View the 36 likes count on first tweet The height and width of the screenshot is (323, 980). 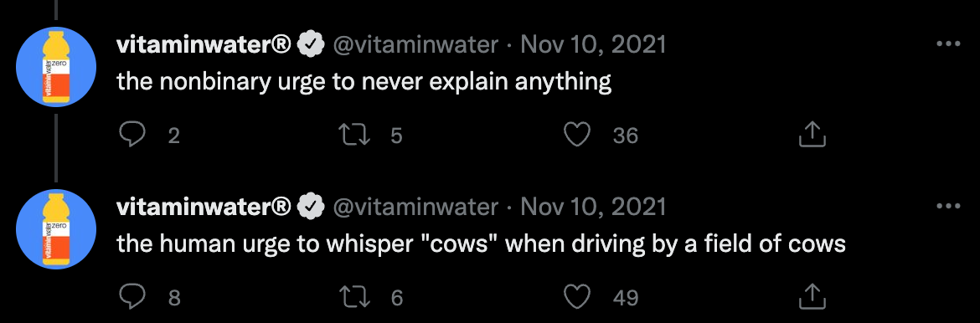[x=625, y=135]
